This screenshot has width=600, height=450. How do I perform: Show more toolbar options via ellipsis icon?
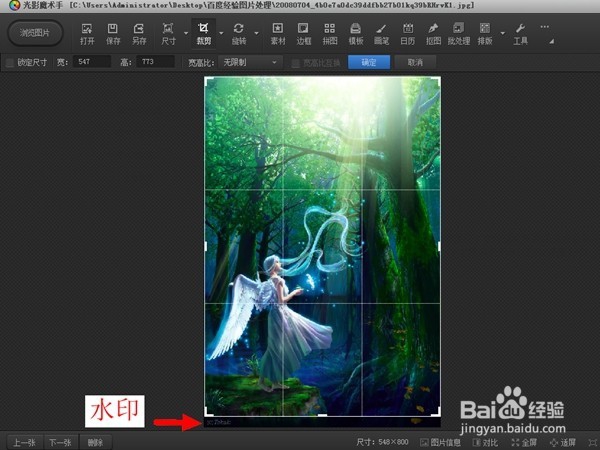point(545,27)
